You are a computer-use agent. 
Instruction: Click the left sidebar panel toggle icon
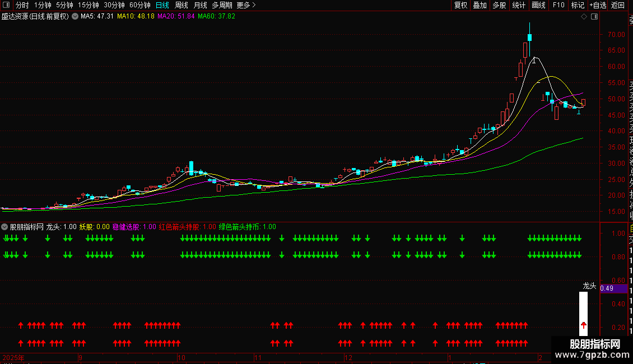coord(6,5)
